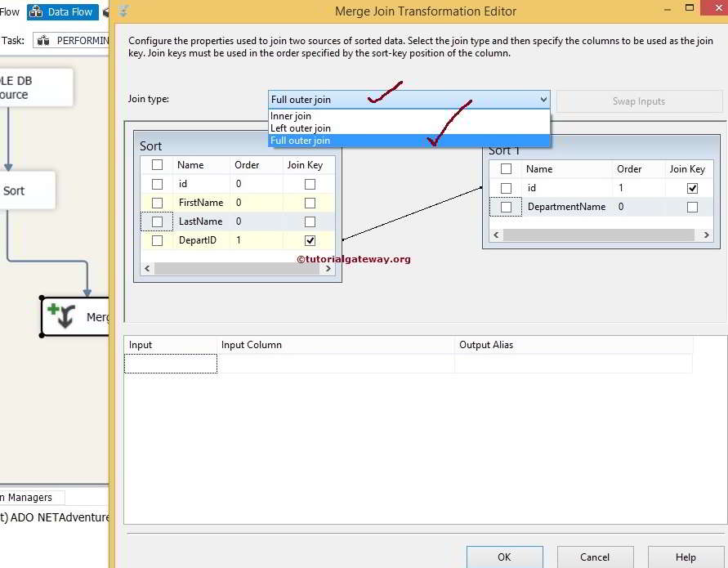Select the ADO NET AdventureWorks connection manager

click(x=53, y=517)
